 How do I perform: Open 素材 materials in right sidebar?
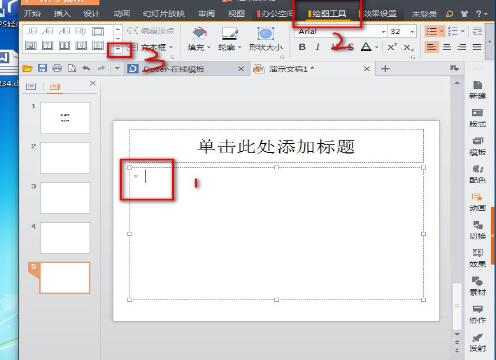tap(477, 286)
